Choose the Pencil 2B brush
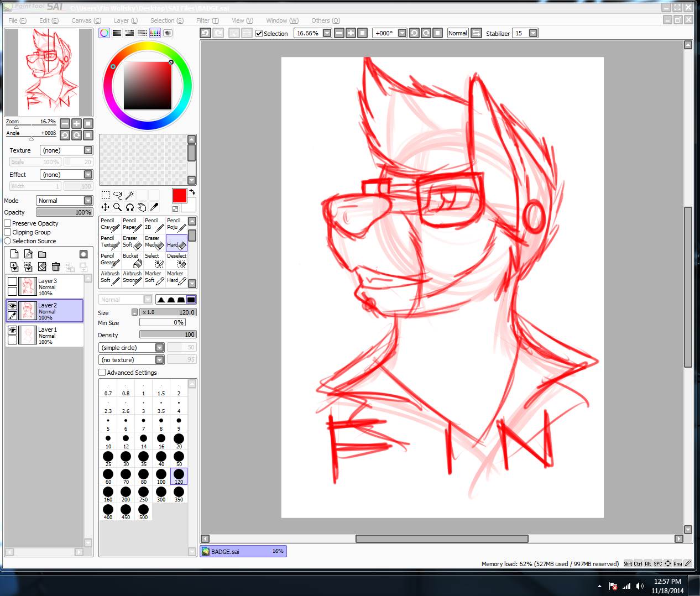700x596 pixels. 154,224
